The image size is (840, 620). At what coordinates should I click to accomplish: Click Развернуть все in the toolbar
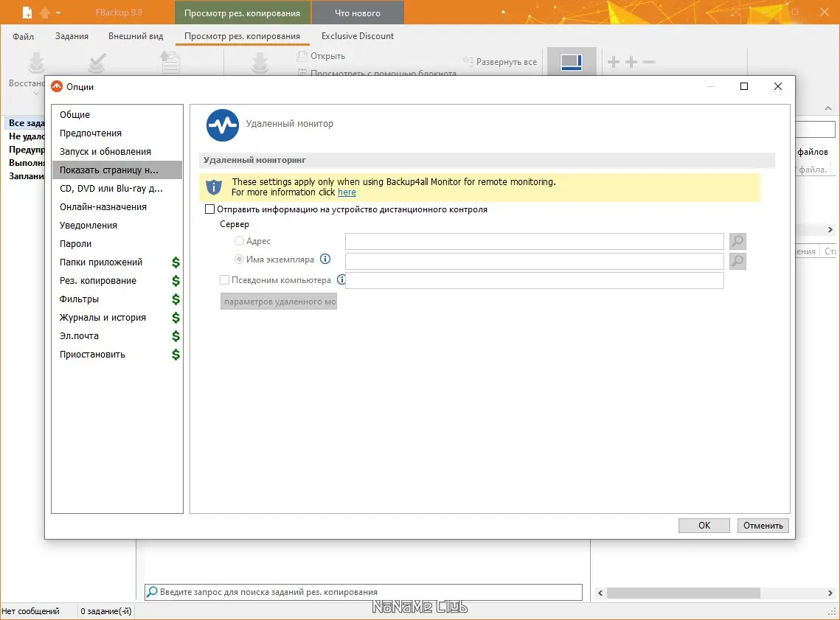tap(500, 62)
